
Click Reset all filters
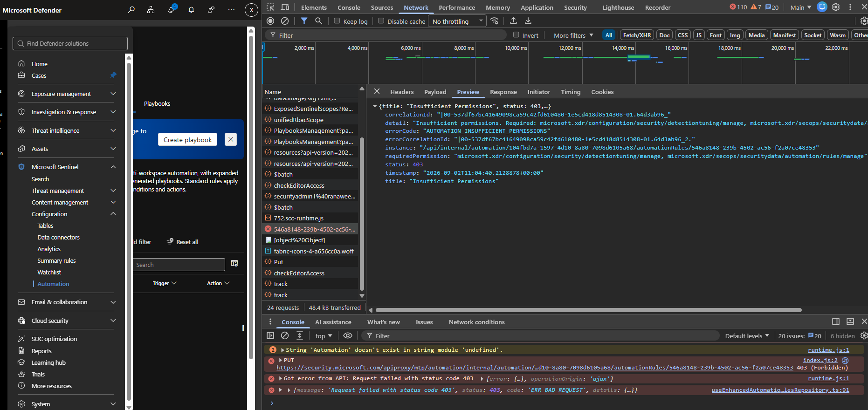183,242
